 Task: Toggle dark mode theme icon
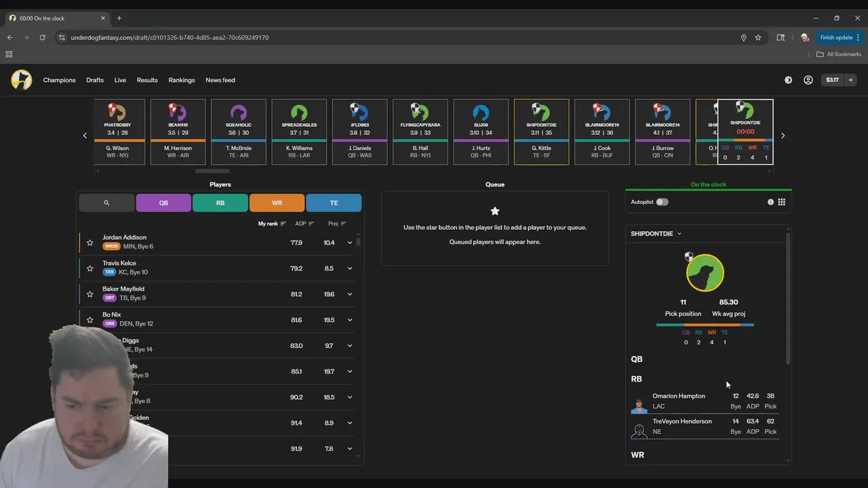(x=788, y=80)
